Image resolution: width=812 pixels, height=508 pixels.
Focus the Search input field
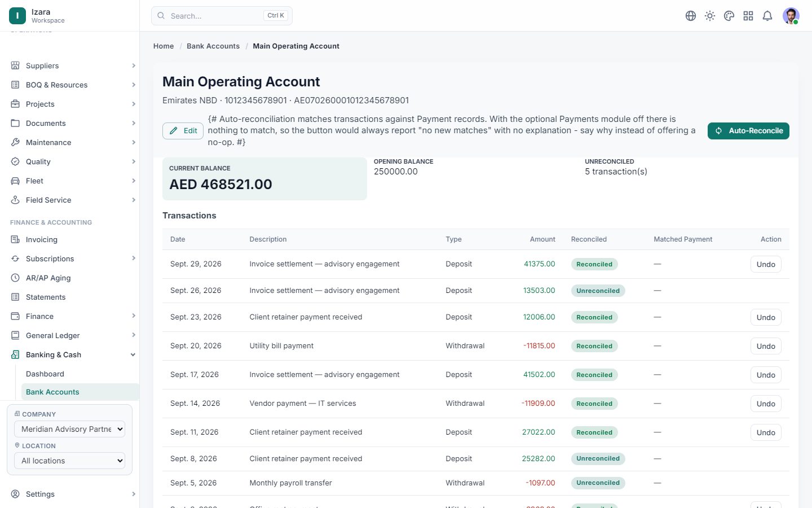222,16
